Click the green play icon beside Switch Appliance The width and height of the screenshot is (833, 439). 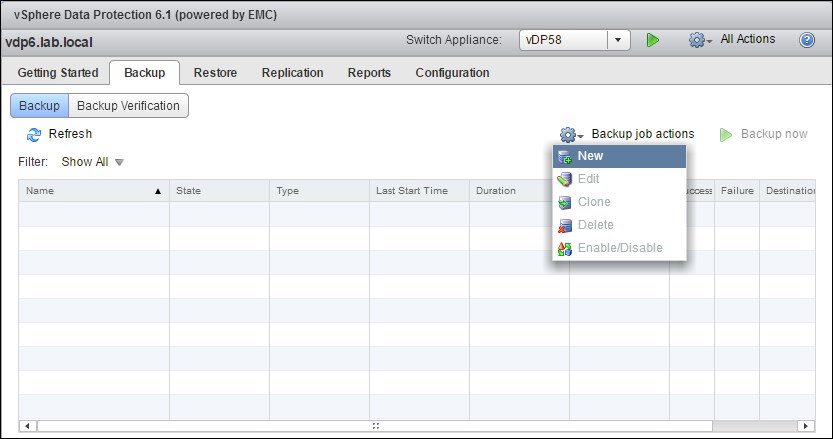652,40
